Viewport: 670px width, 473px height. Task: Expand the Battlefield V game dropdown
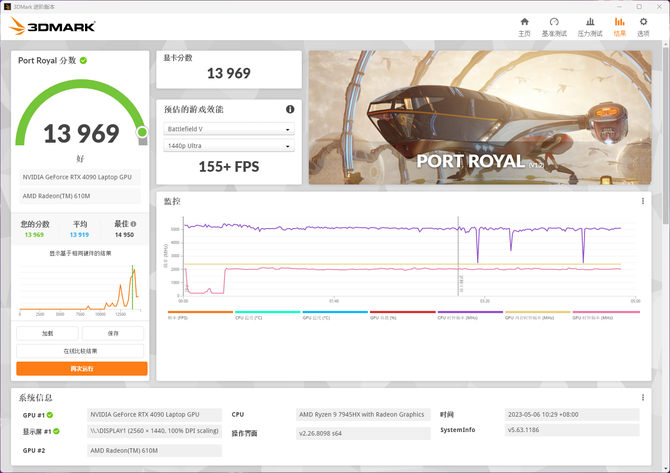coord(229,130)
